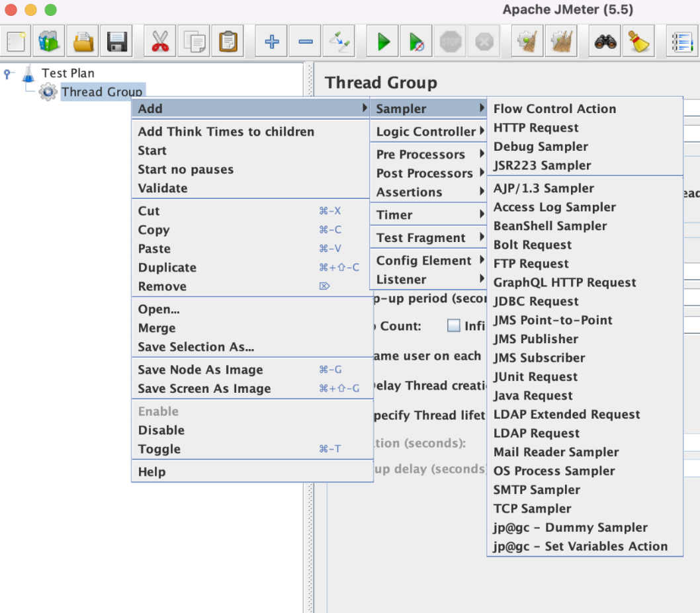Choose JDBC Request sampler

[536, 302]
